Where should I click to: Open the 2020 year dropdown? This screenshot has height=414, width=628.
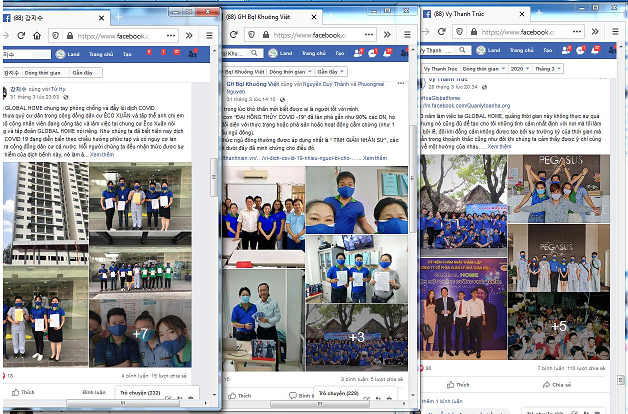click(520, 69)
